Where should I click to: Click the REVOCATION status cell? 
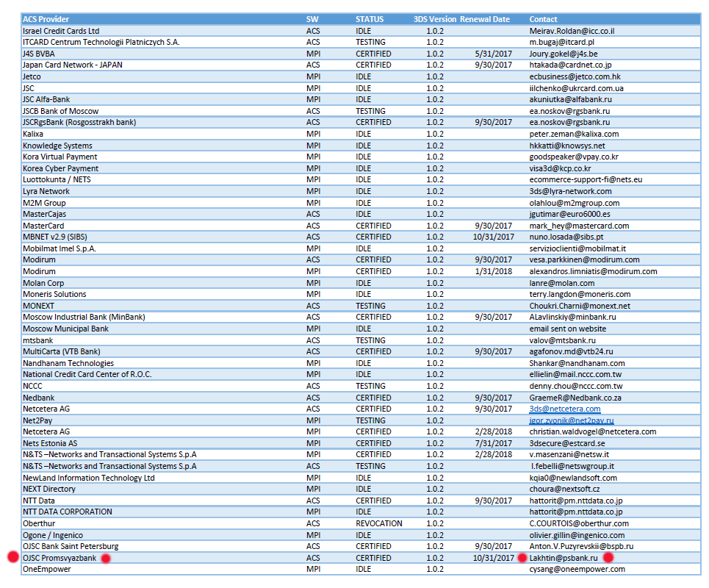pyautogui.click(x=379, y=523)
